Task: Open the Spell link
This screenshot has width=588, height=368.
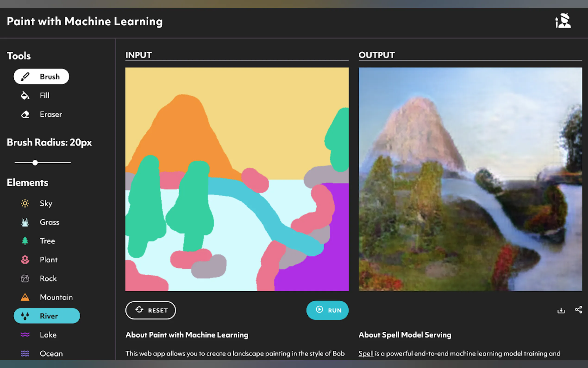Action: pos(366,353)
